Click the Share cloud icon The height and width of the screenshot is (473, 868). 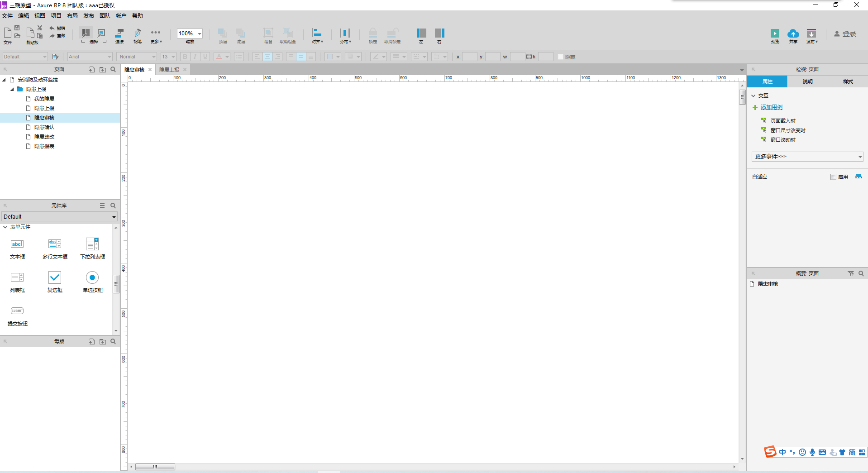point(793,34)
